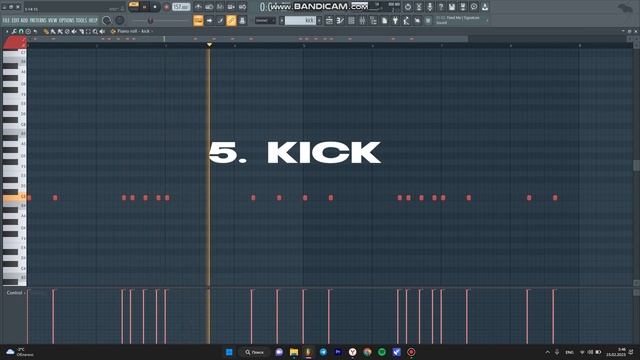Click the download-tray icon in top toolbar
This screenshot has height=360, width=640.
pos(485,7)
